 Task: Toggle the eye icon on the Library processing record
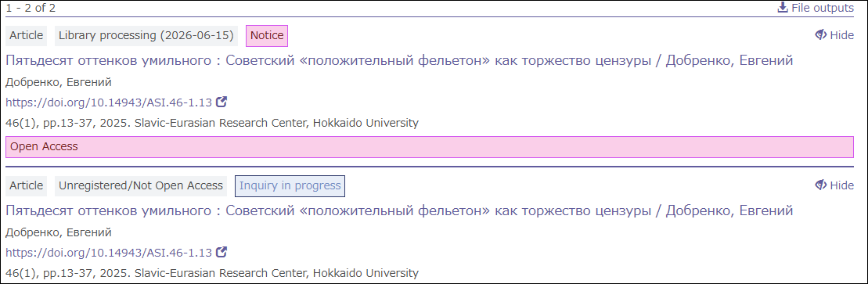[820, 35]
